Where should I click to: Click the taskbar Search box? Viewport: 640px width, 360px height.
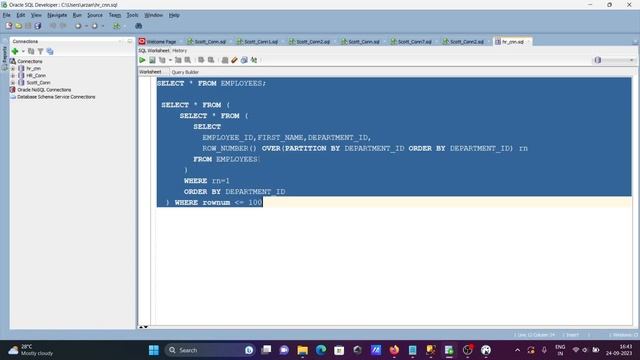point(210,350)
